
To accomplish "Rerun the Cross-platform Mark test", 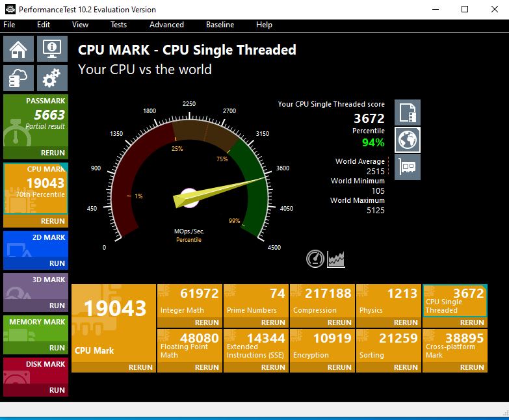I will click(x=455, y=367).
